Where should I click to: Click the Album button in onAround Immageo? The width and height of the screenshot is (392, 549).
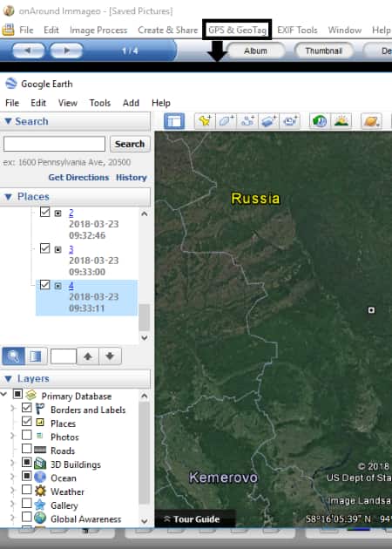click(255, 51)
